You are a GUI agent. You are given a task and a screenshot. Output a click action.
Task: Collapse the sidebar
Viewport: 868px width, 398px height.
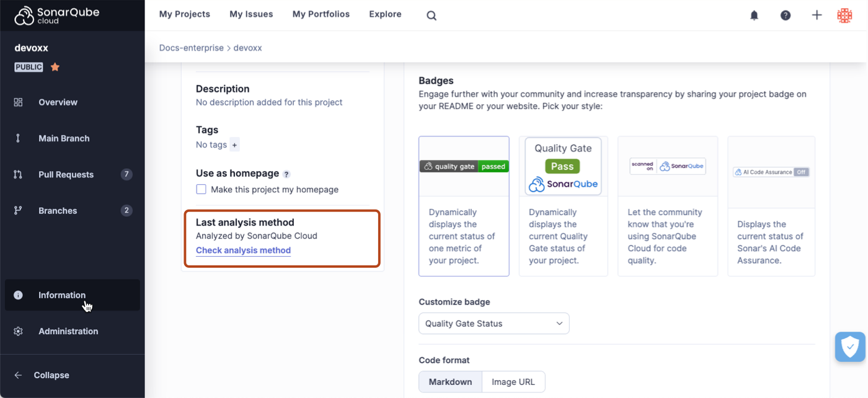(x=51, y=375)
